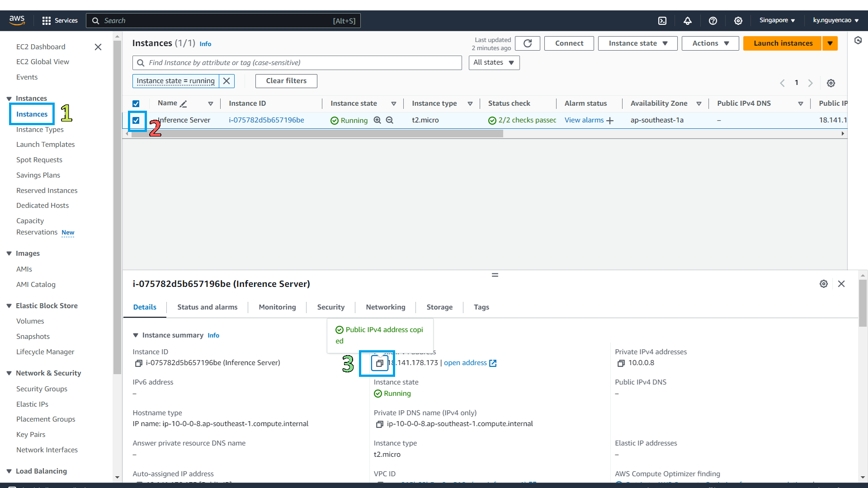The height and width of the screenshot is (488, 868).
Task: Collapse the Network & Security section
Action: (x=9, y=373)
